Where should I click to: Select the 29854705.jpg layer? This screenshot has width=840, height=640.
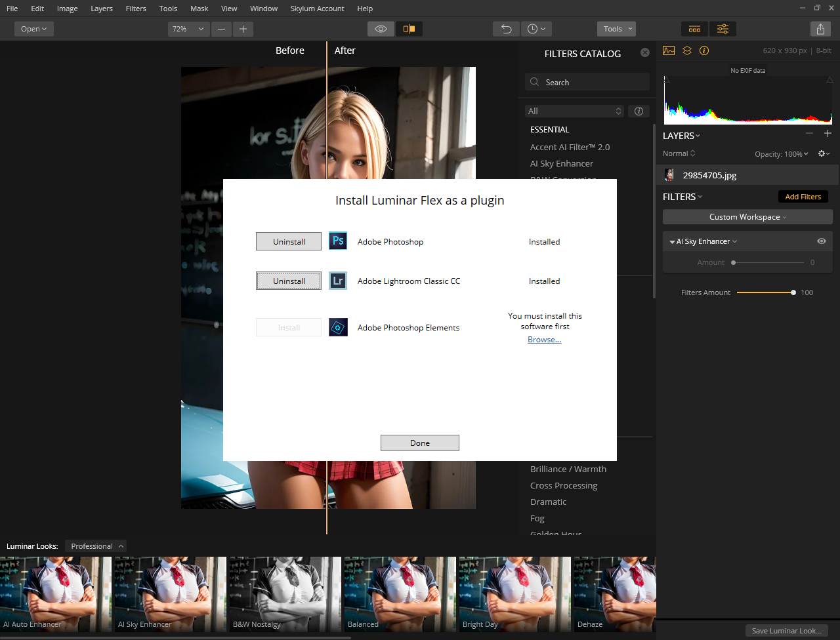coord(748,175)
